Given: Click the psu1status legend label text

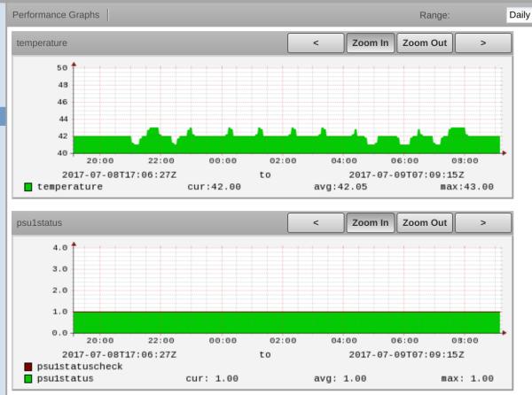Looking at the screenshot, I should click(65, 378).
